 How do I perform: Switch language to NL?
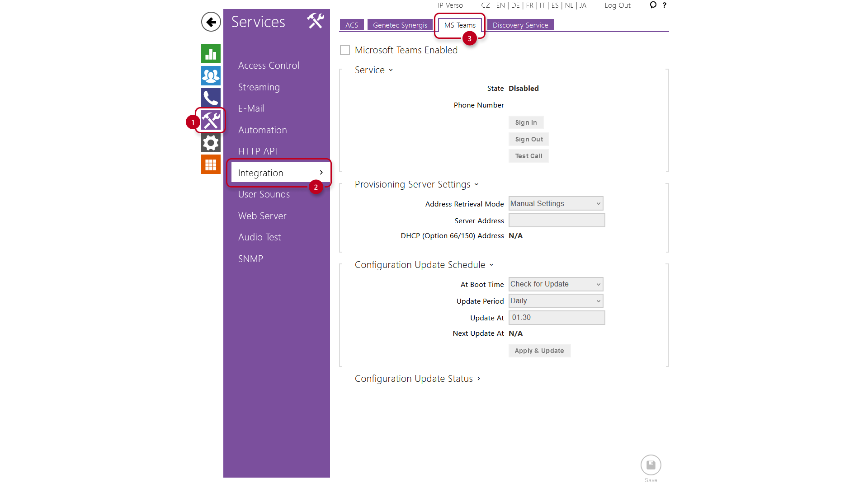pos(569,5)
